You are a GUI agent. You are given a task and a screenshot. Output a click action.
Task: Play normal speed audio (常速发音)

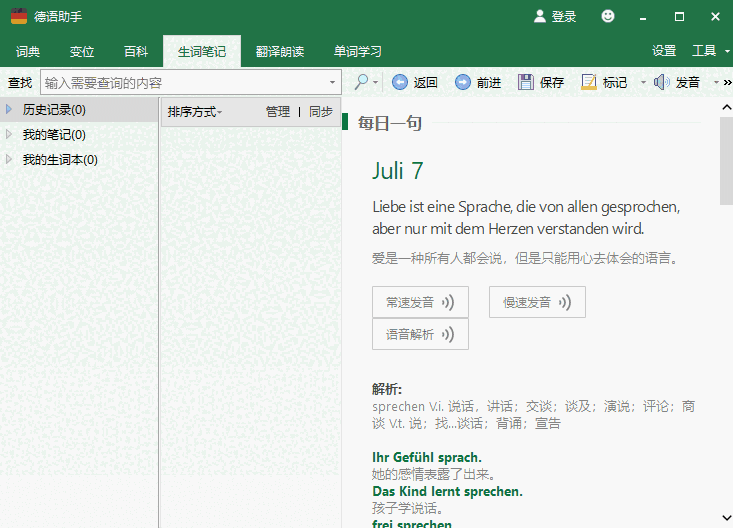point(420,302)
